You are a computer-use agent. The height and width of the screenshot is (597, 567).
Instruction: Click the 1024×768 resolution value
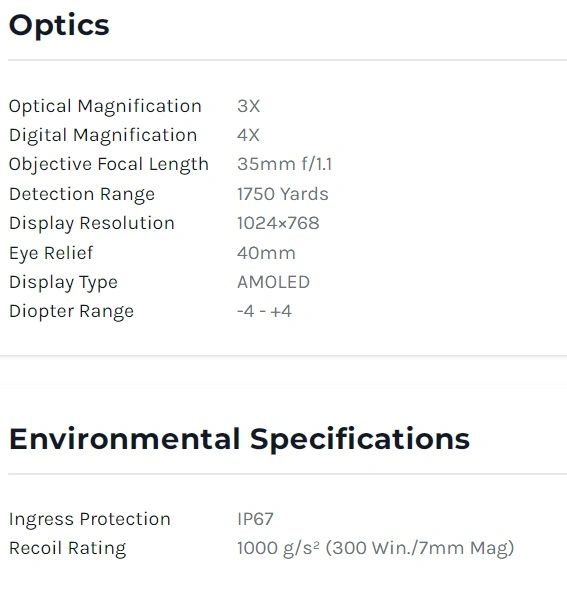coord(278,223)
